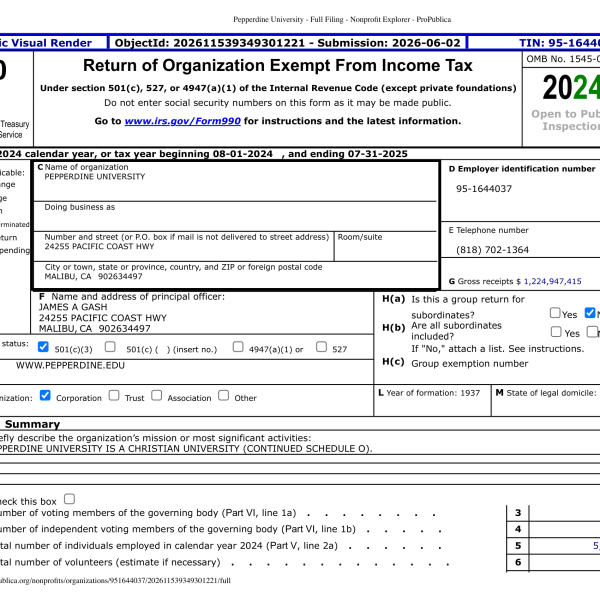Click the tax year beginning 08-01-2024 text
This screenshot has height=600, width=600.
tap(216, 154)
